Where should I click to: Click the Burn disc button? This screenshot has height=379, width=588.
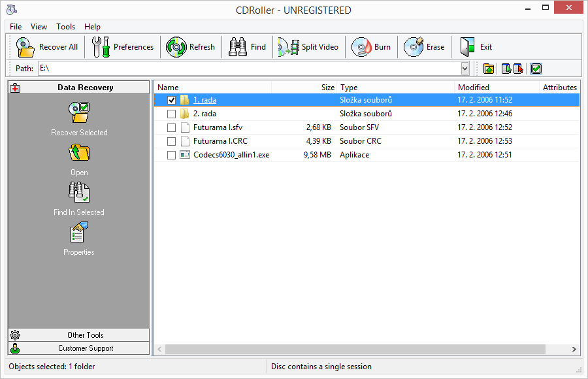point(371,47)
